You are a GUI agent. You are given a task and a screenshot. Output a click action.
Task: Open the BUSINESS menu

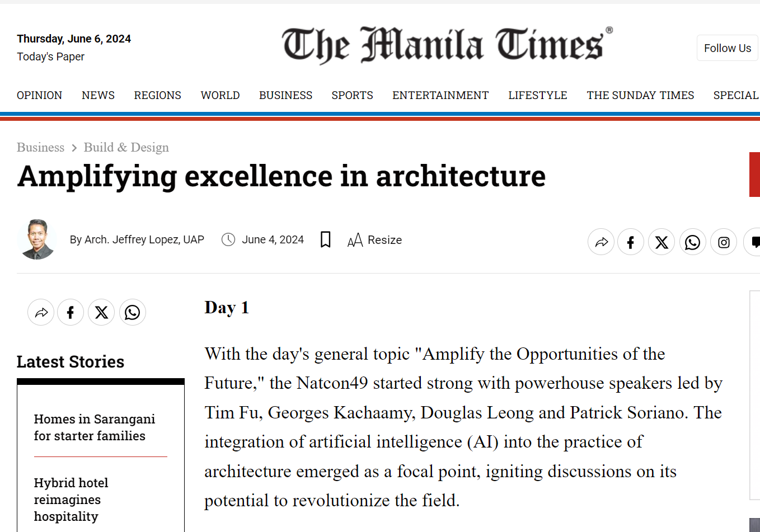(x=285, y=95)
